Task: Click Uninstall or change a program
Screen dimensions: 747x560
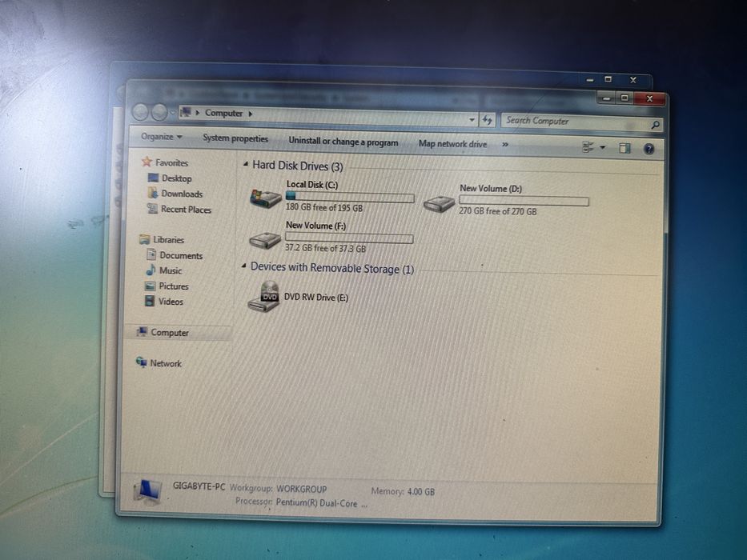Action: (343, 142)
